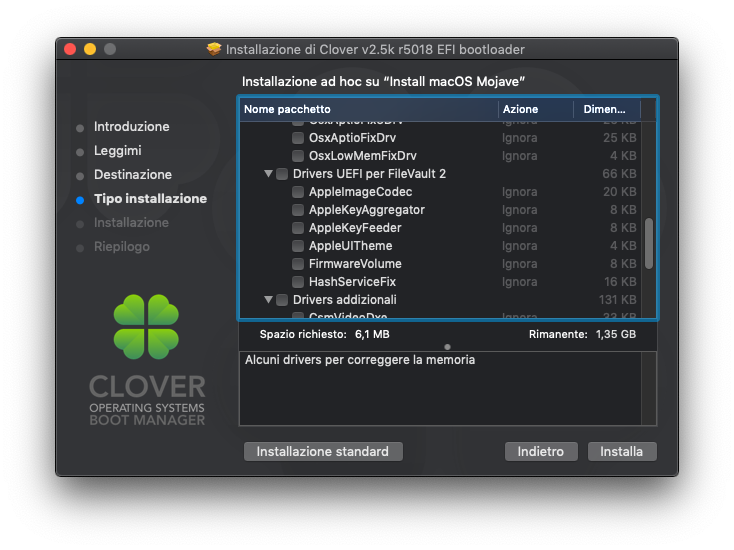Click the package list scrollbar thumb
The image size is (734, 550).
tap(649, 243)
